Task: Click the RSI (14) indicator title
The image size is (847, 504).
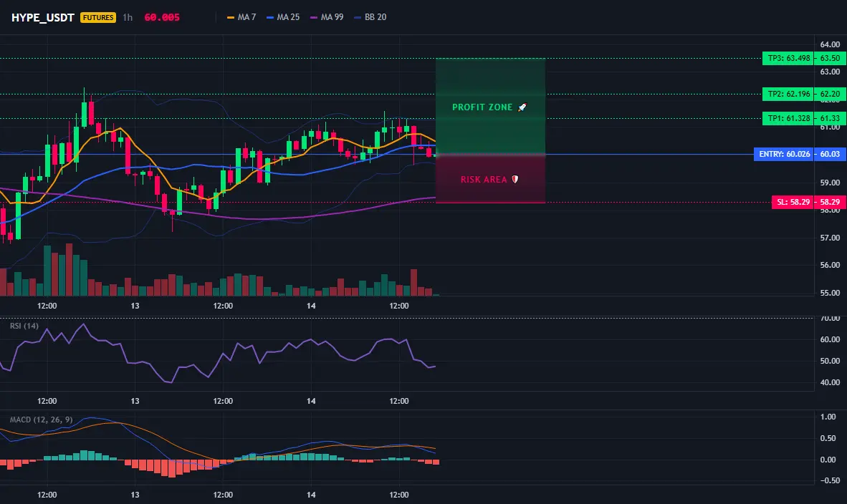Action: (24, 326)
